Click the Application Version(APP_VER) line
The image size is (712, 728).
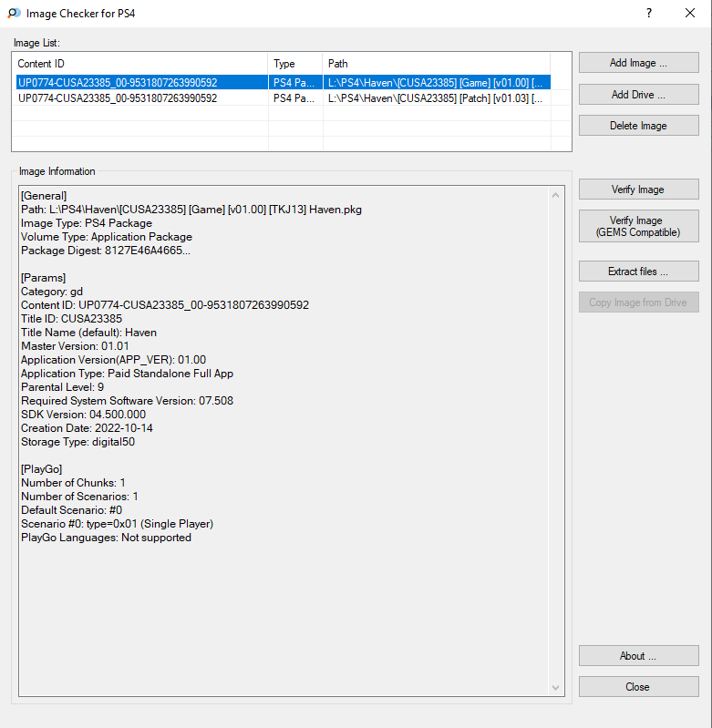113,360
